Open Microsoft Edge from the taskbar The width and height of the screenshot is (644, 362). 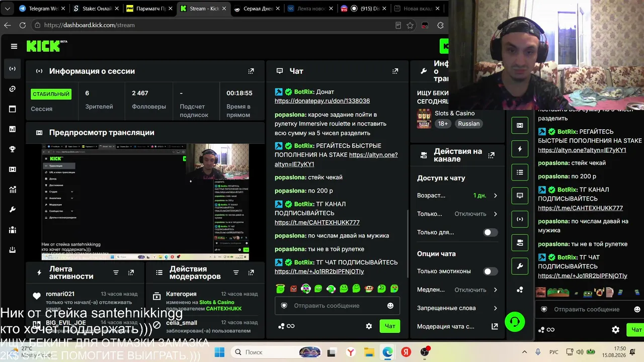(x=387, y=352)
